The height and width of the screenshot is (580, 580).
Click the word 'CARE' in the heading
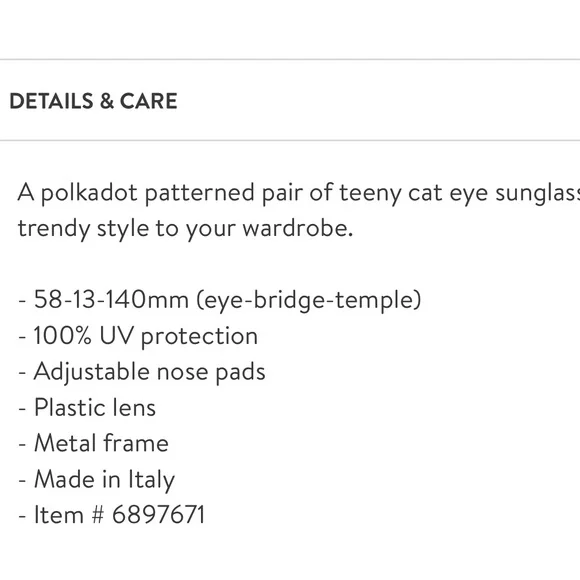pos(149,101)
